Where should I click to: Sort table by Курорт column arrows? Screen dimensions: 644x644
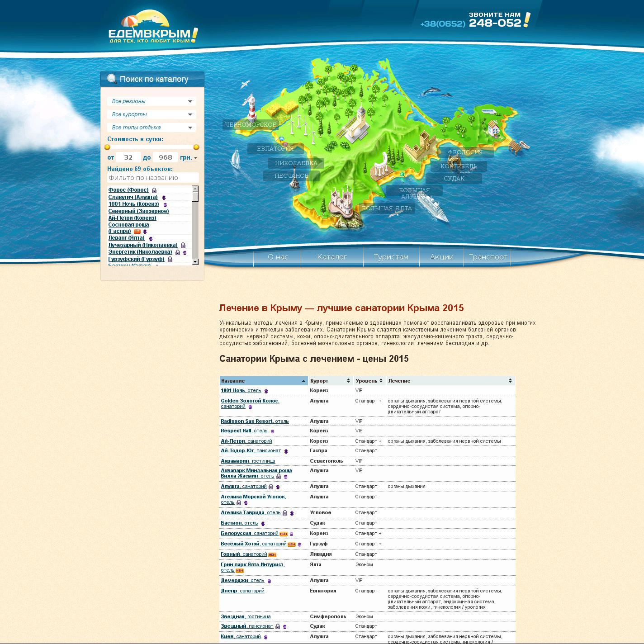pos(348,381)
